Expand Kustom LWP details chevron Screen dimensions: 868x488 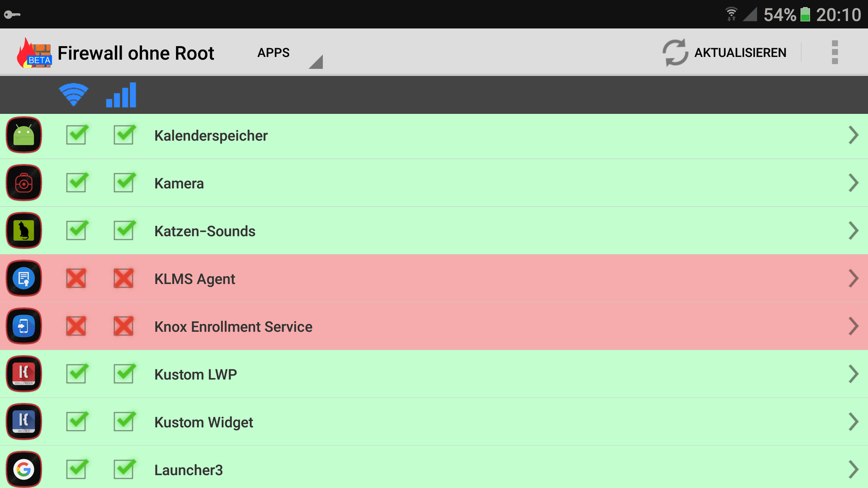[x=853, y=374]
